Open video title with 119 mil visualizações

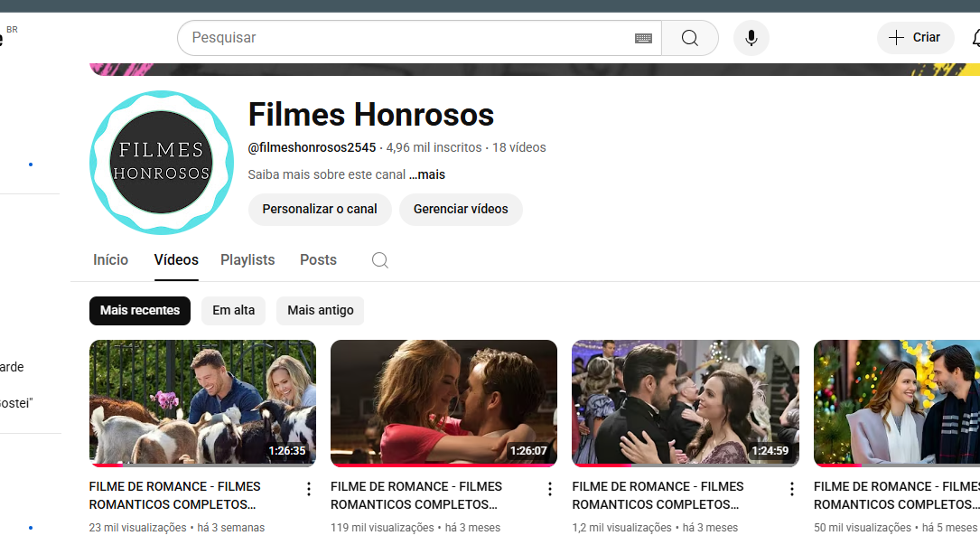[416, 495]
